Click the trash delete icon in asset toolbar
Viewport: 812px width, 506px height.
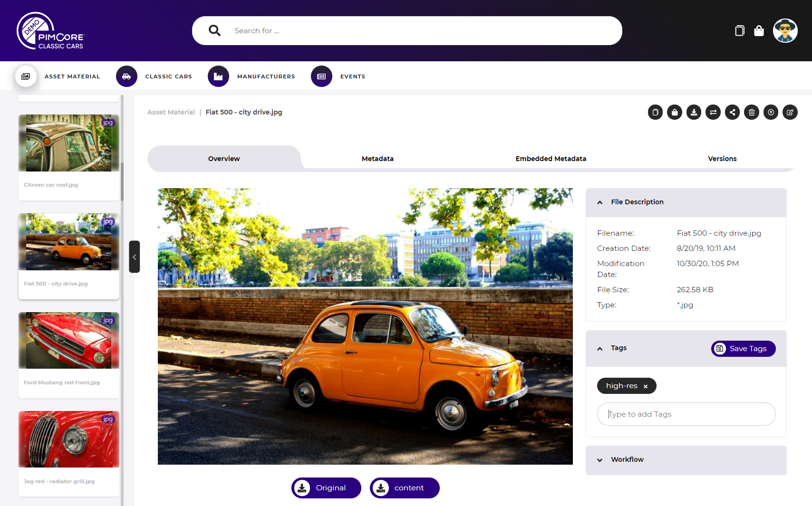752,113
